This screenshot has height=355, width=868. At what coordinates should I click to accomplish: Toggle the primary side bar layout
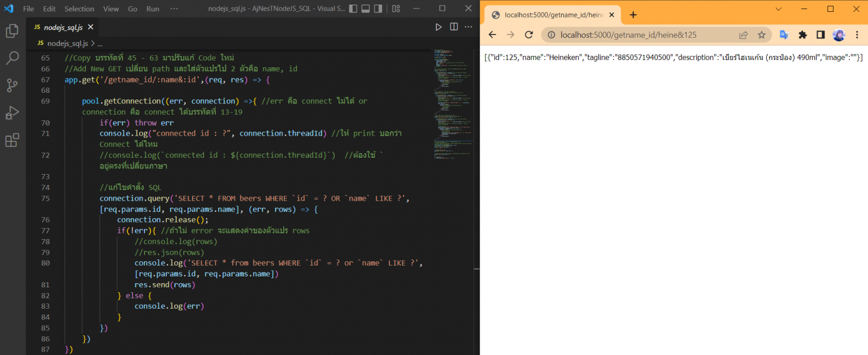click(x=353, y=8)
